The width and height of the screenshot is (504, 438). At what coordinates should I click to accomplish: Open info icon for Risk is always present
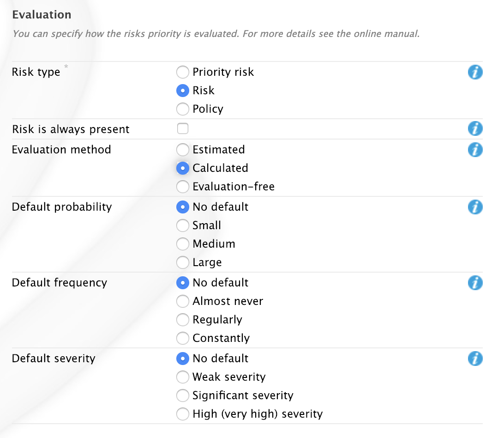tap(475, 129)
